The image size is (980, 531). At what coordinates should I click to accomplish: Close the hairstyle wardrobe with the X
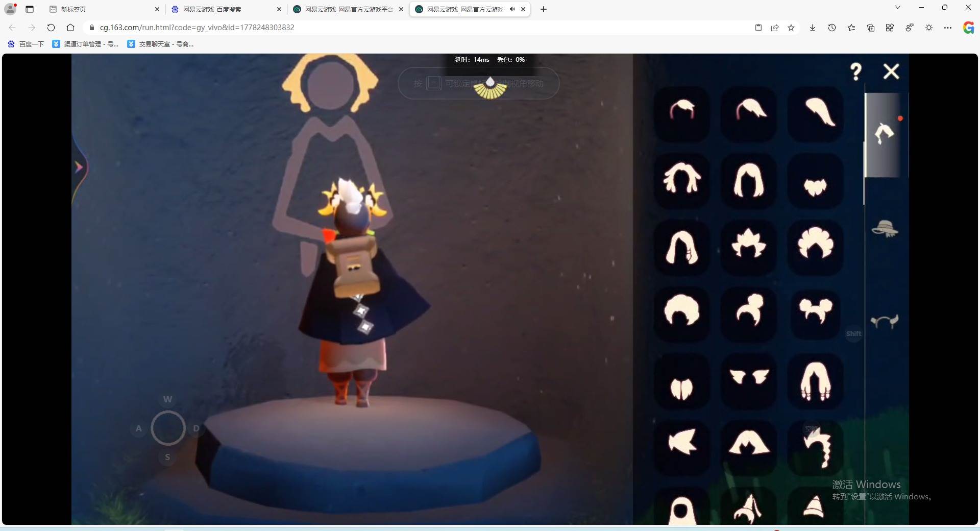(x=891, y=71)
